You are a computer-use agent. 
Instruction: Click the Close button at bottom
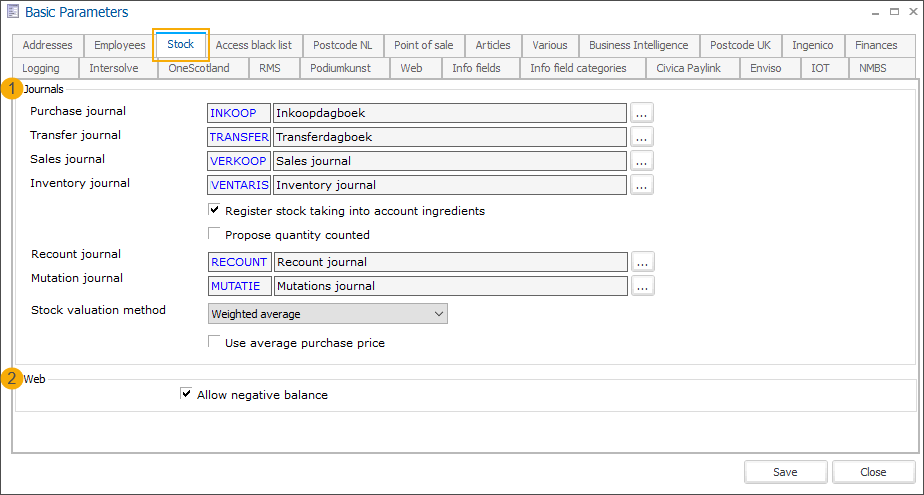873,472
